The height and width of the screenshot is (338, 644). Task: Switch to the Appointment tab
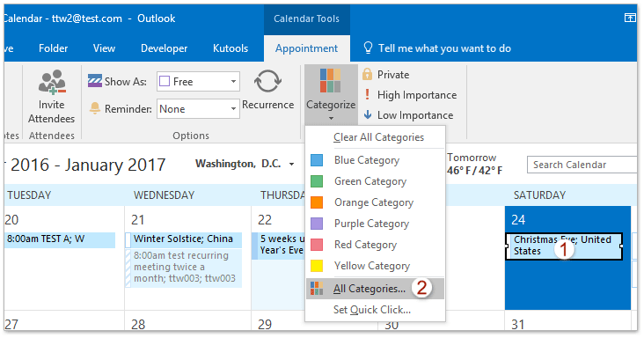tap(307, 48)
